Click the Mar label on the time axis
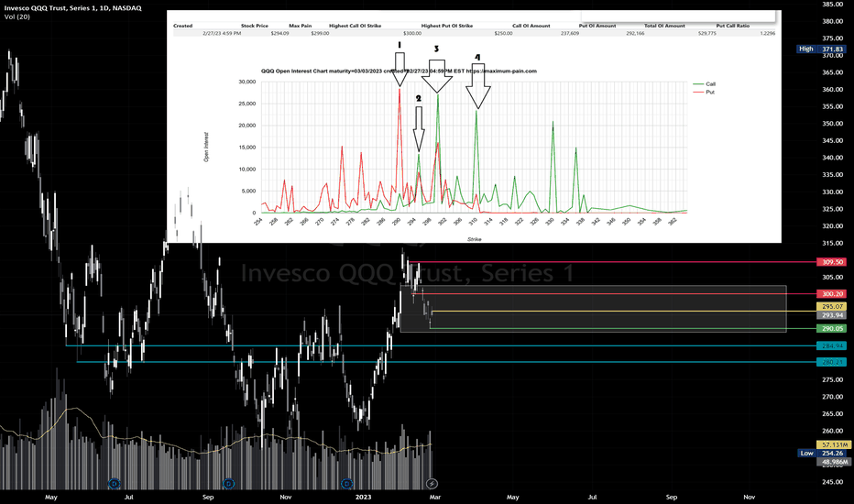 434,497
